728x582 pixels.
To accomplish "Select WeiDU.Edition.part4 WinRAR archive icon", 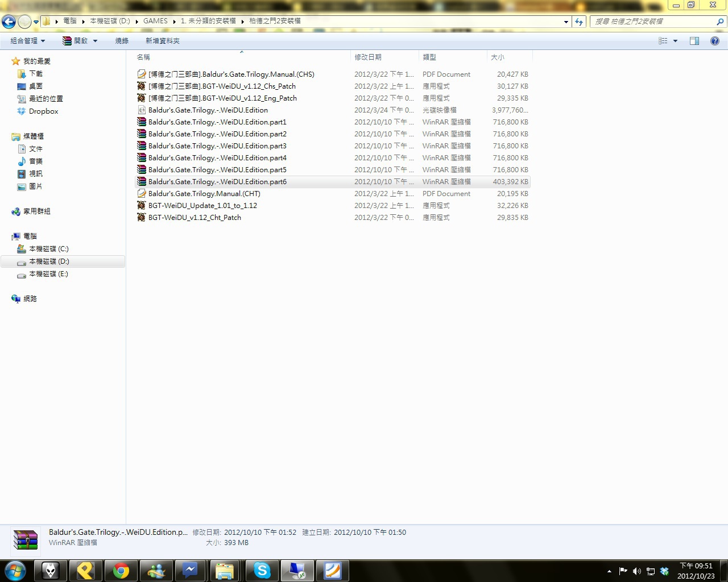I will (142, 157).
